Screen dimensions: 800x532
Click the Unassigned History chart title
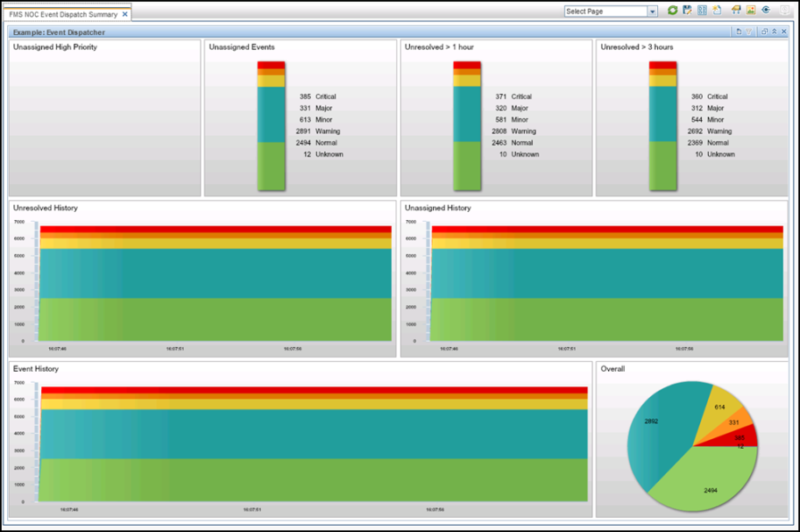click(438, 208)
